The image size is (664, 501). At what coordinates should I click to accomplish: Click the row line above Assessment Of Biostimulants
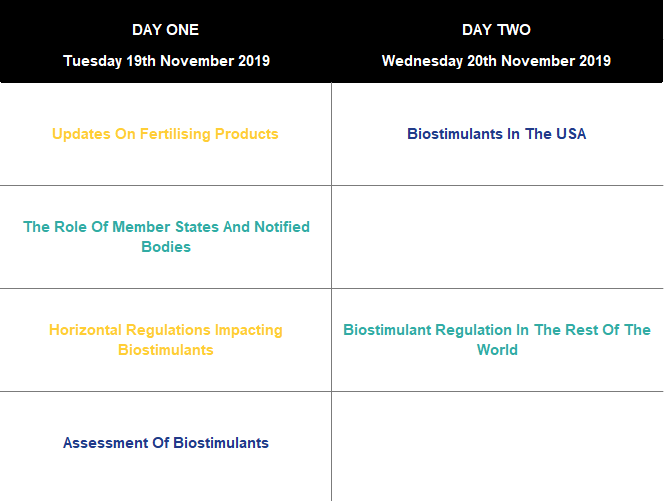[x=166, y=391]
